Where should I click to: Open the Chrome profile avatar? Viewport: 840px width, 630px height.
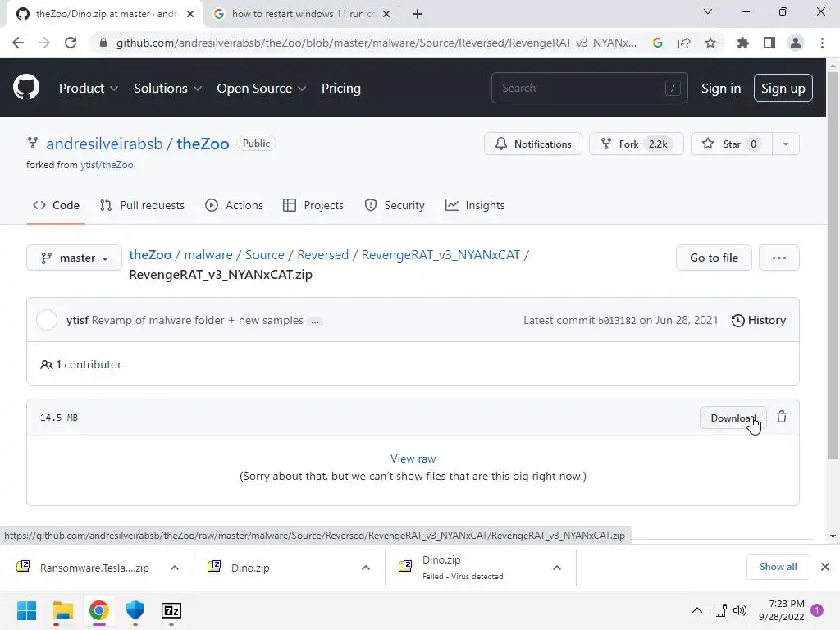[796, 43]
